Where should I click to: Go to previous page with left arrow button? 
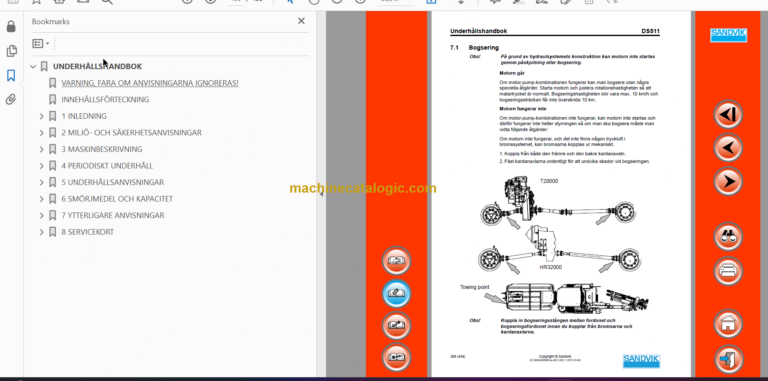point(728,148)
